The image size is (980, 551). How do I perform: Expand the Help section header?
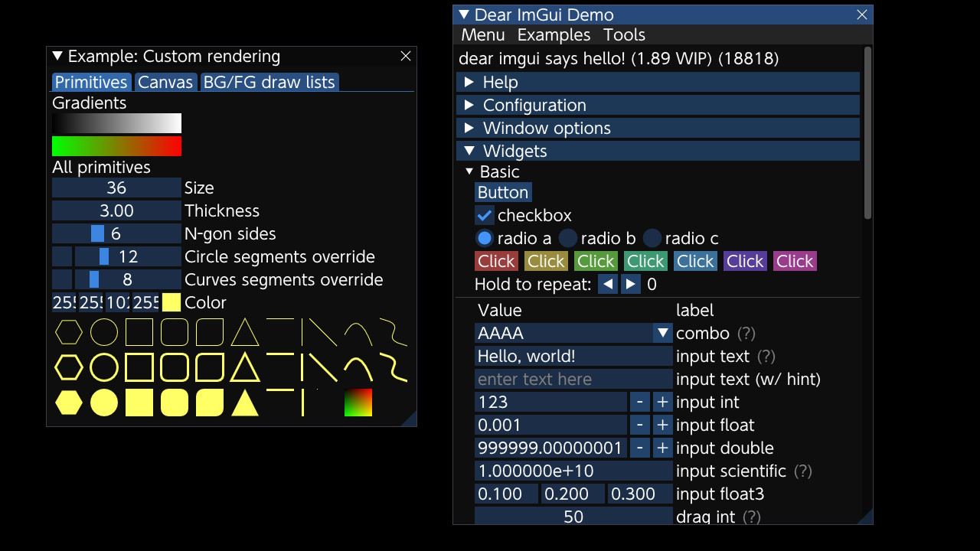[658, 82]
